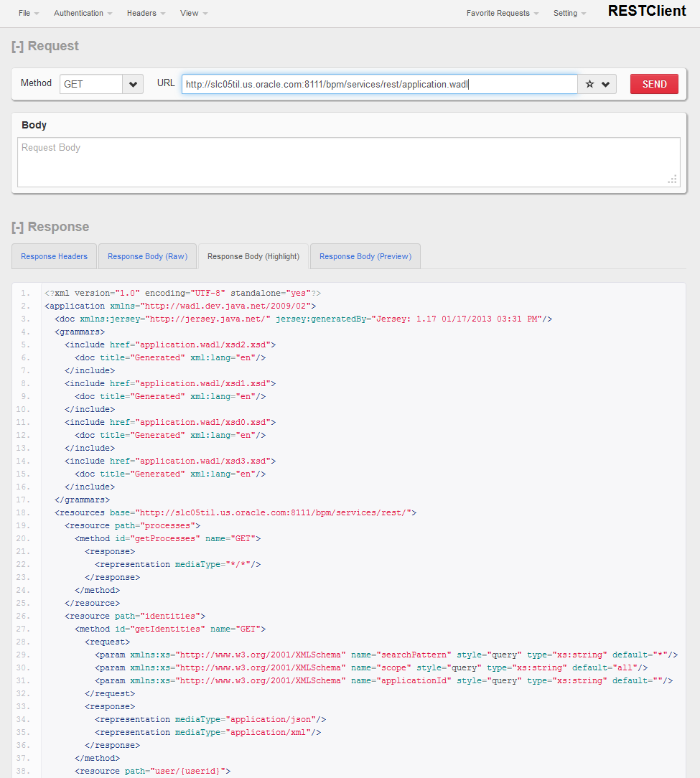
Task: Select the Response Body (Highlight) tab
Action: tap(253, 256)
